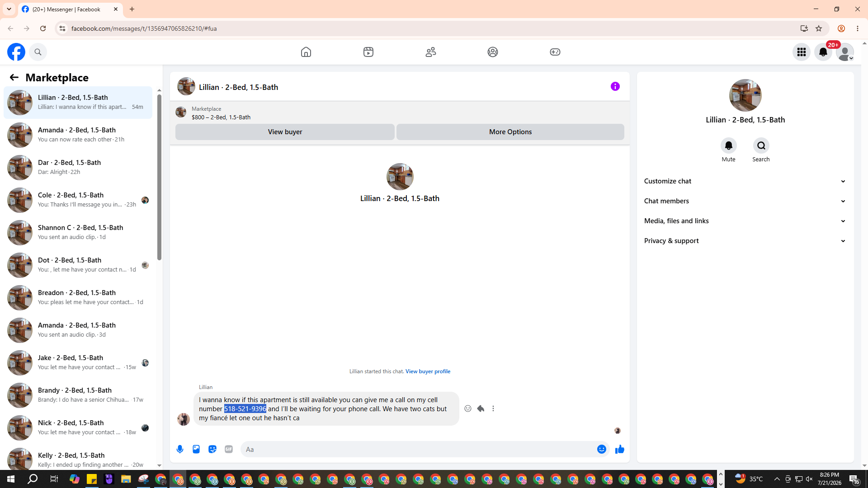
Task: Open the Friends tab icon
Action: [x=431, y=52]
